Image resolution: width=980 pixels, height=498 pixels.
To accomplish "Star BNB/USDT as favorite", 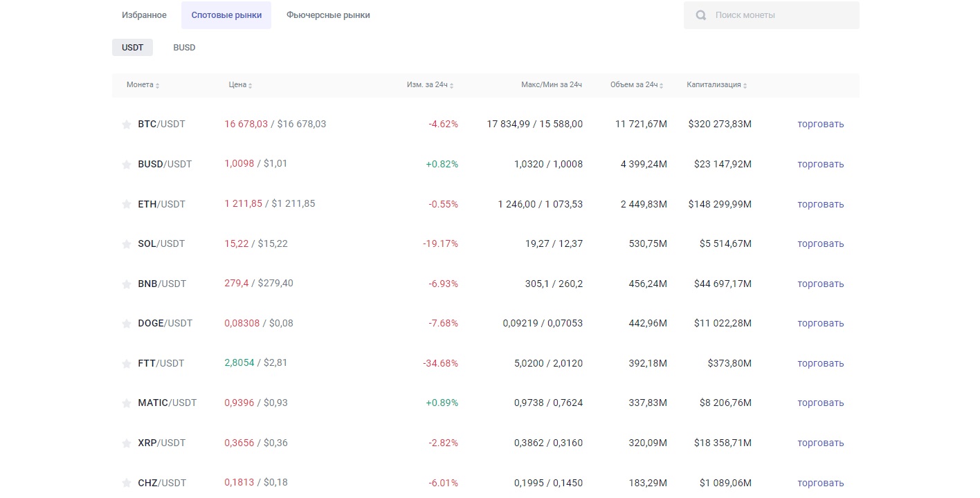I will 127,284.
